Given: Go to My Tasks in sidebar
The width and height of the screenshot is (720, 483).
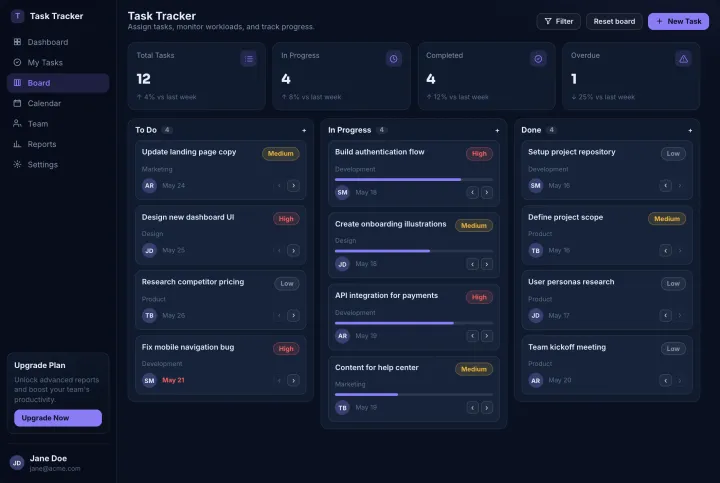Looking at the screenshot, I should click(x=58, y=62).
